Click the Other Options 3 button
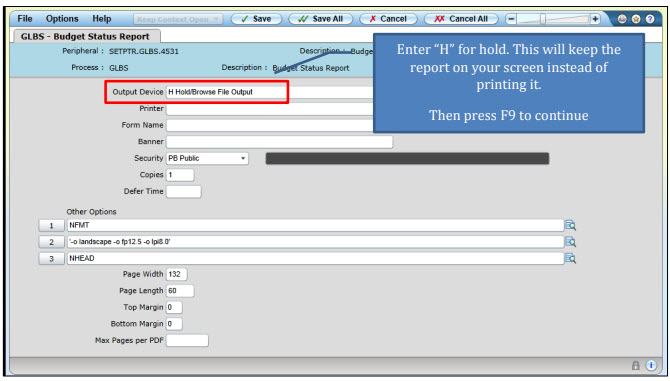 click(x=51, y=258)
